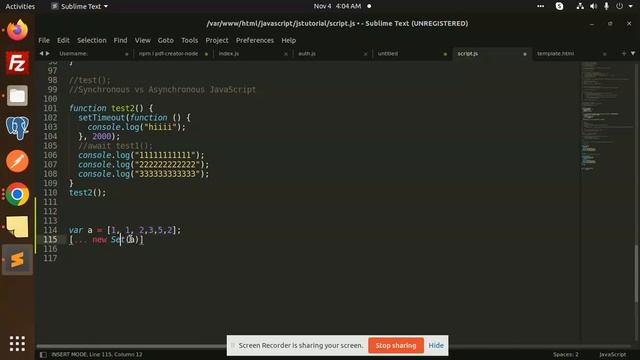Image resolution: width=640 pixels, height=360 pixels.
Task: Go to previous tab with left arrow
Action: tap(41, 53)
